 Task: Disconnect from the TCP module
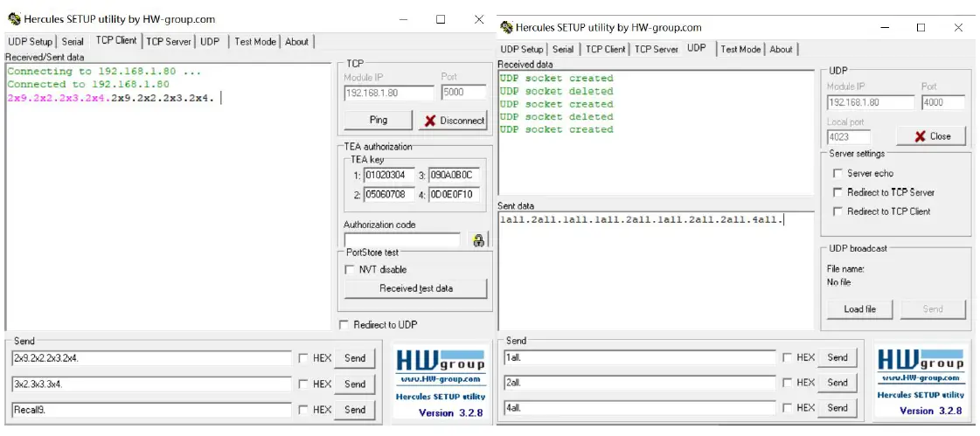453,121
